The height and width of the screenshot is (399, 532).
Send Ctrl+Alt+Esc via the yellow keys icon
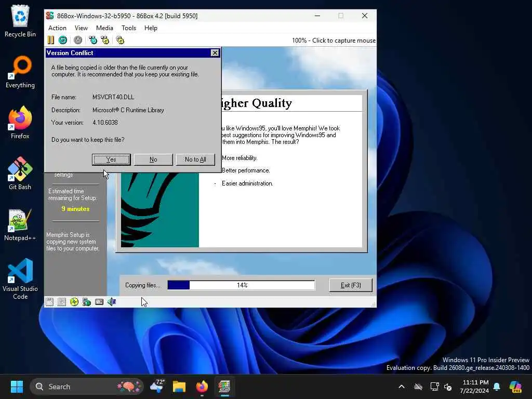coord(105,40)
